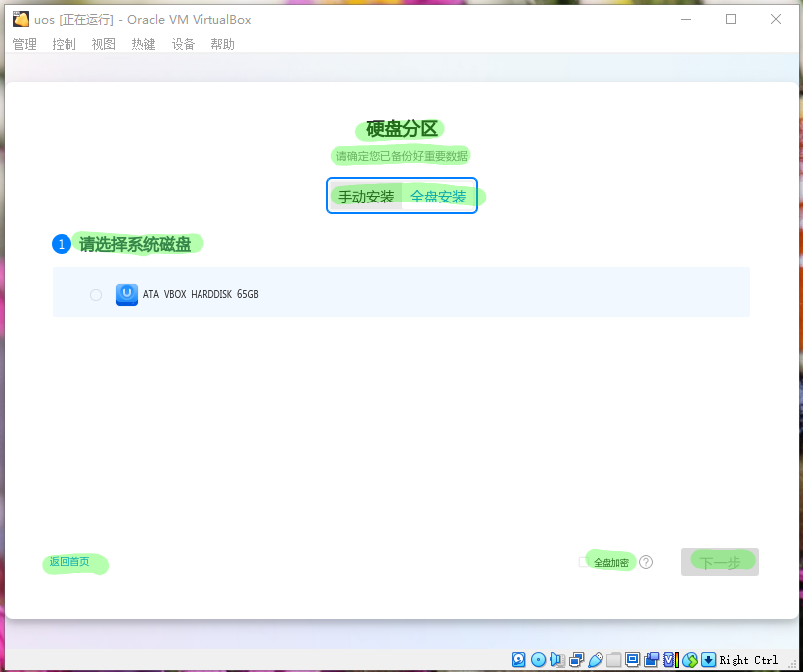Click the audio status icon
Image resolution: width=803 pixels, height=672 pixels.
557,660
